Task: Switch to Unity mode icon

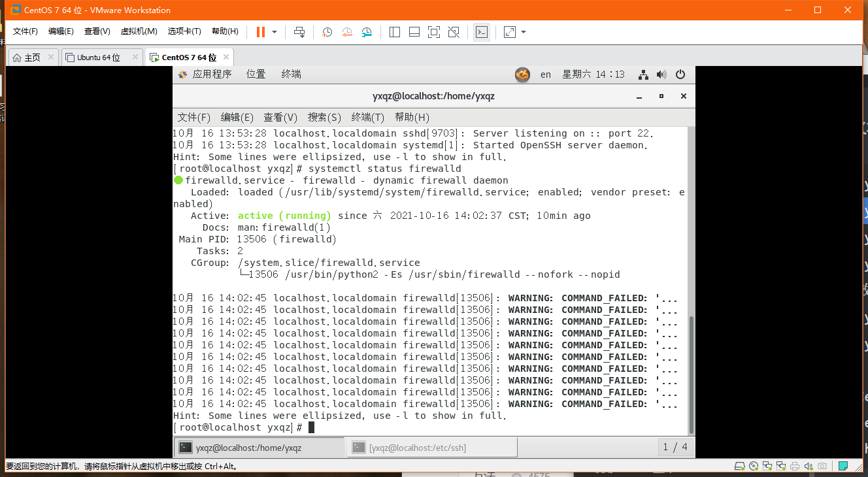Action: click(x=454, y=32)
